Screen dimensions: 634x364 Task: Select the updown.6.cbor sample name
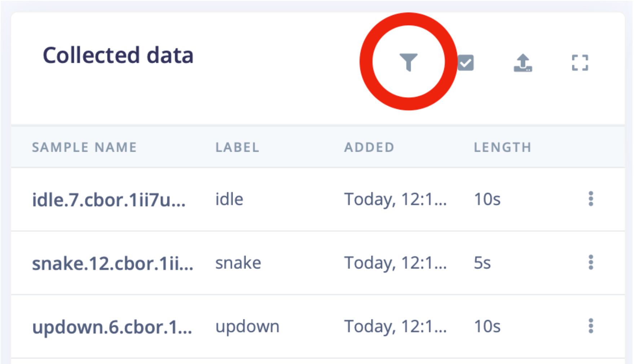tap(112, 327)
